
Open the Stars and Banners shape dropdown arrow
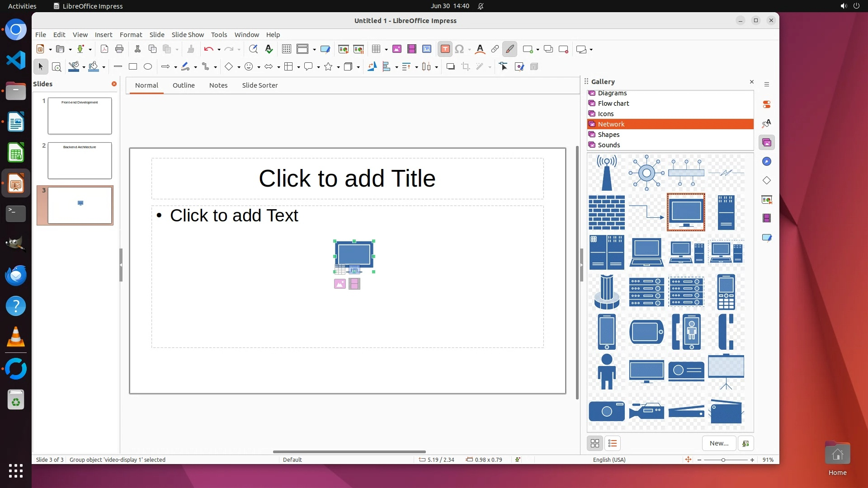click(x=338, y=67)
